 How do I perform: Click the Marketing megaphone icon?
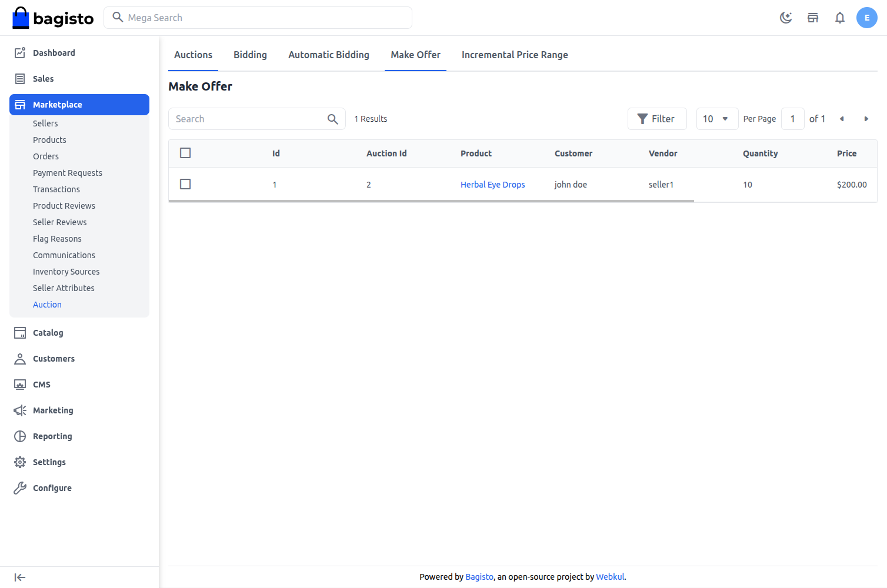click(20, 410)
